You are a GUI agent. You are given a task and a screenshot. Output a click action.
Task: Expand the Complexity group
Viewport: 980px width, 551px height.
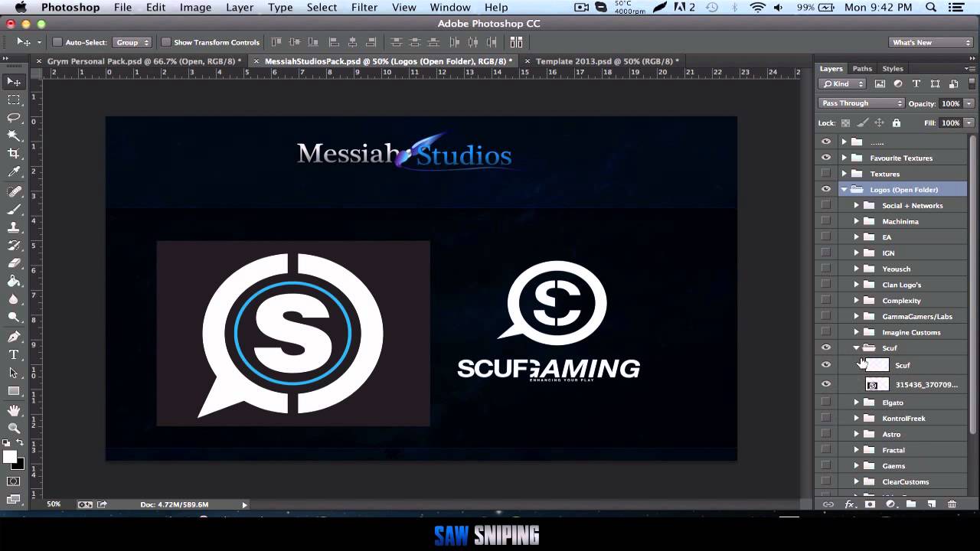click(x=857, y=301)
